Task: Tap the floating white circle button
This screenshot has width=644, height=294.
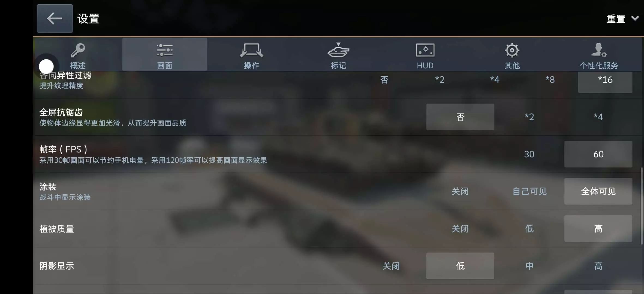Action: [46, 66]
